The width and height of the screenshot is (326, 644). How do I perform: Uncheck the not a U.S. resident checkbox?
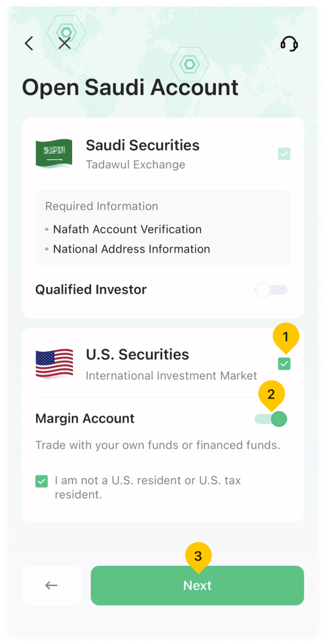point(42,481)
